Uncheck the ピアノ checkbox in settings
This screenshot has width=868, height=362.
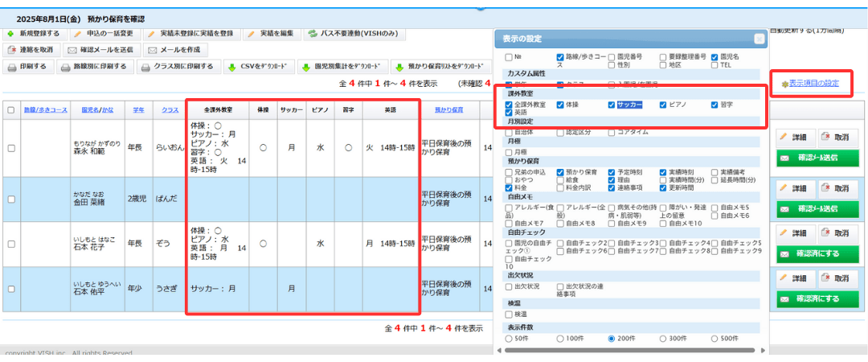(x=663, y=105)
